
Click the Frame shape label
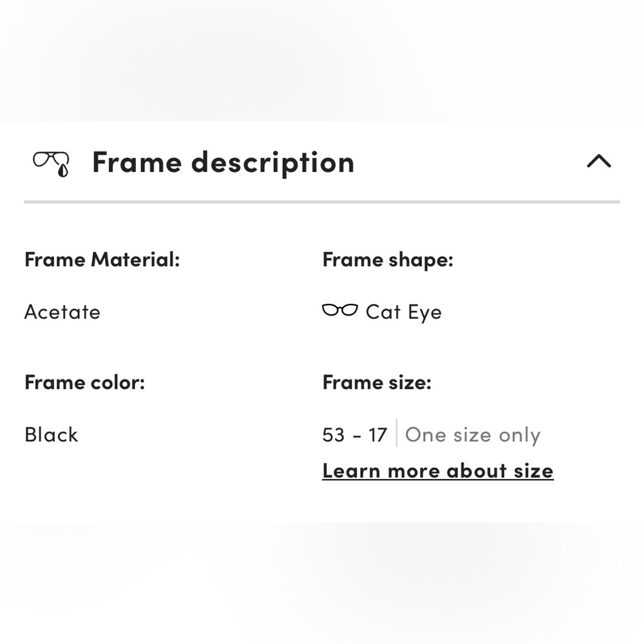pyautogui.click(x=388, y=260)
